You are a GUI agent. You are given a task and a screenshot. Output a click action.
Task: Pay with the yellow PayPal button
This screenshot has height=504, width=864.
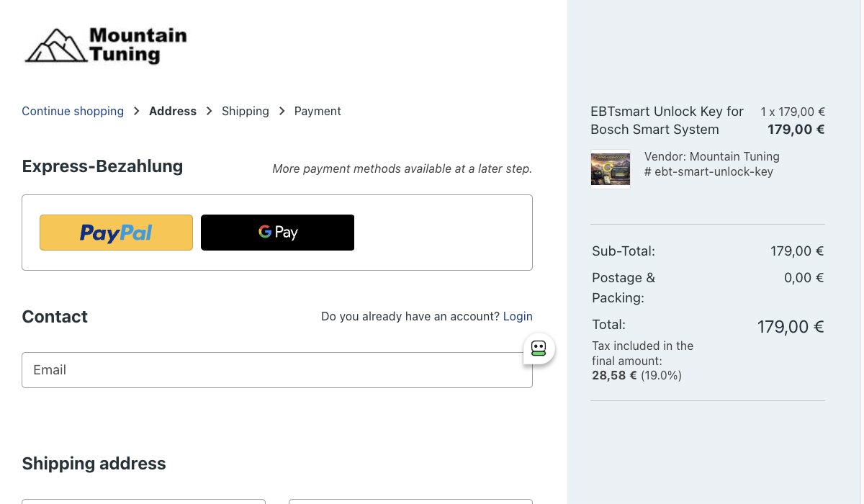tap(116, 233)
